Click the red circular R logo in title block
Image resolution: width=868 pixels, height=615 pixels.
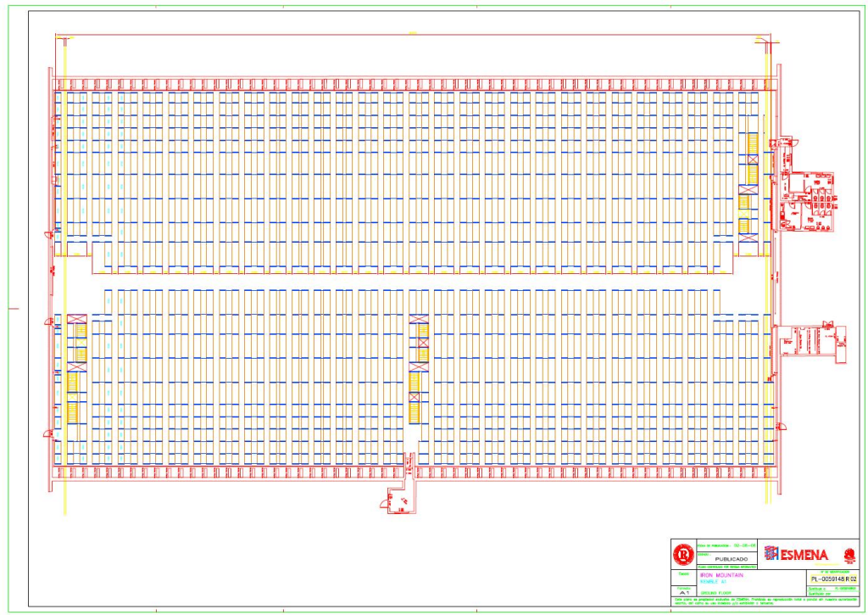click(x=684, y=555)
